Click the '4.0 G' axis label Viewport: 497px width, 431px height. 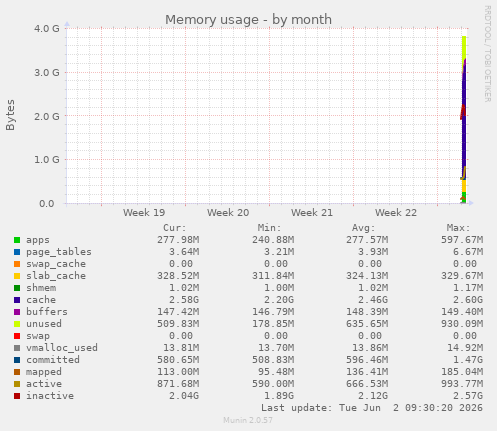47,28
